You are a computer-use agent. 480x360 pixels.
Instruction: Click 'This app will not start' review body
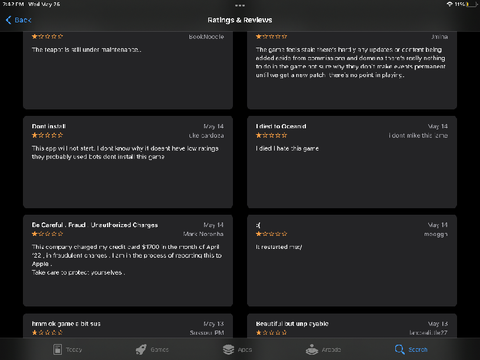point(125,153)
